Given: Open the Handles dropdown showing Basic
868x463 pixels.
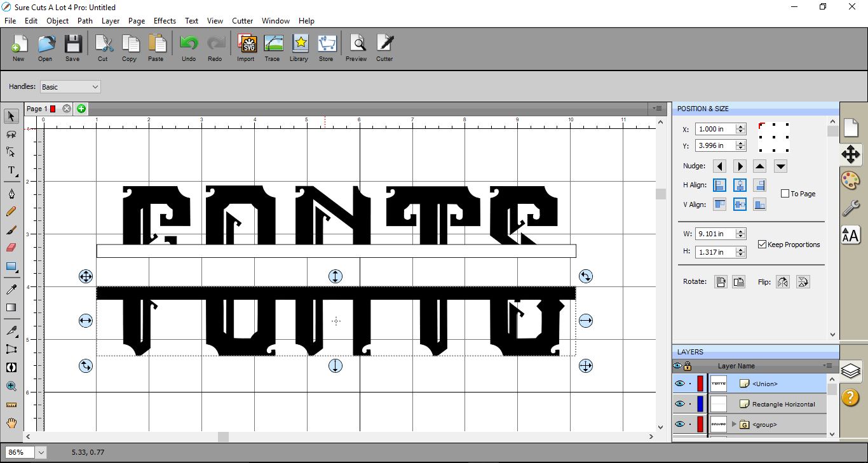Looking at the screenshot, I should click(x=70, y=87).
